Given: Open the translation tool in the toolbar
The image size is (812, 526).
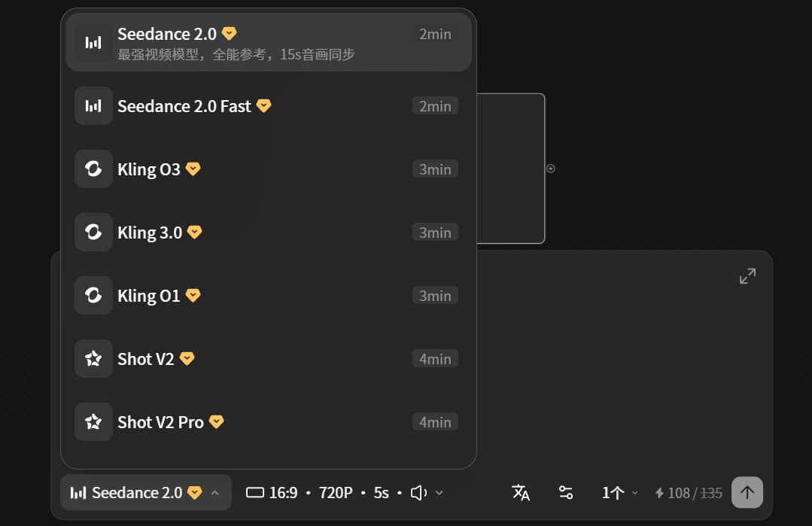Looking at the screenshot, I should click(x=521, y=492).
